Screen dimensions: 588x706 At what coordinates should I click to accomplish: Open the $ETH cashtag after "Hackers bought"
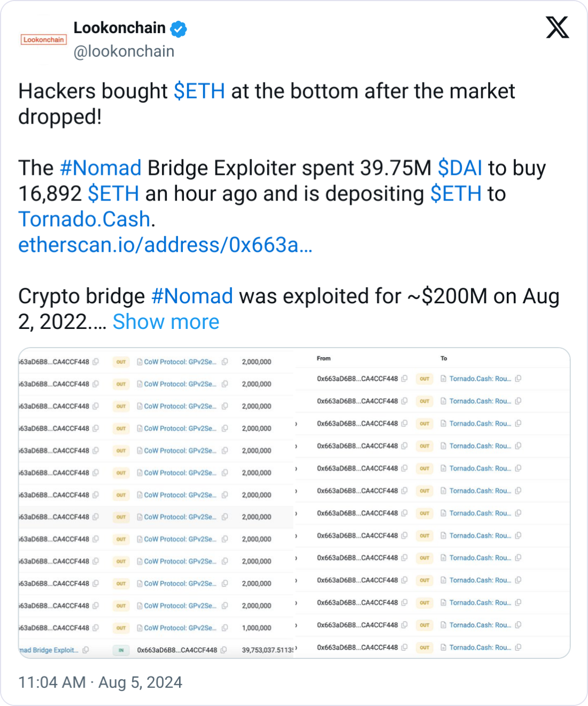[199, 91]
